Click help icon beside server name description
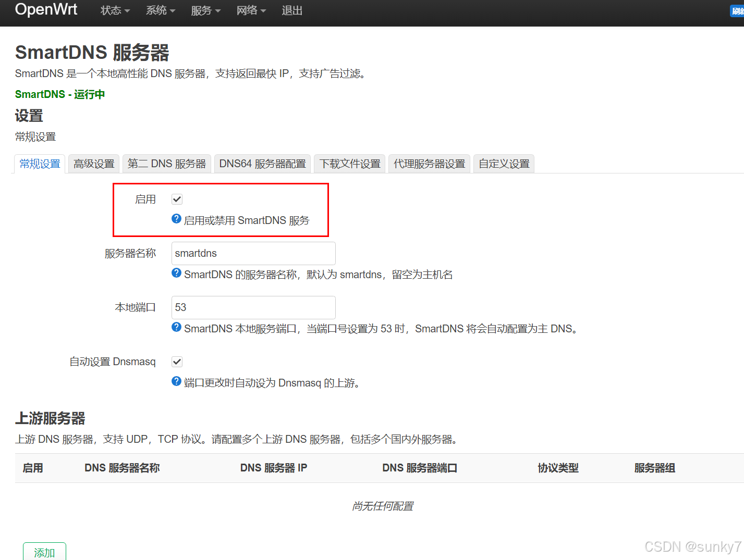This screenshot has width=744, height=560. (177, 273)
